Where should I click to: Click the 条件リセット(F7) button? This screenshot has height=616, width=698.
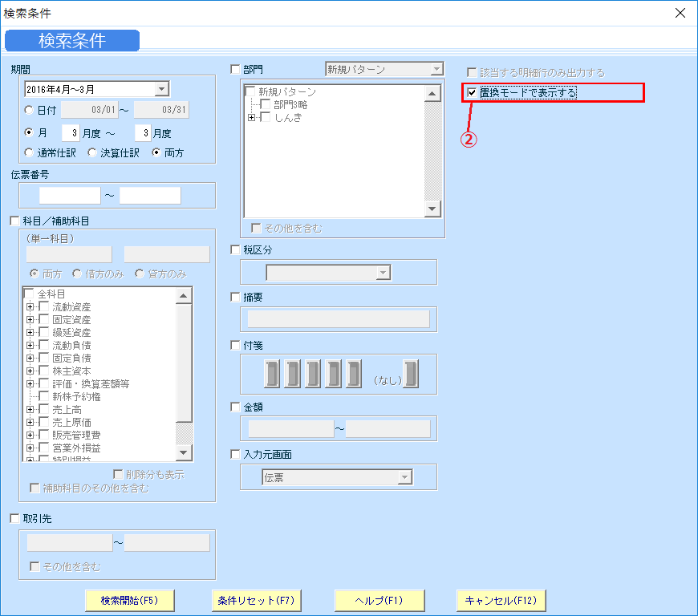click(257, 600)
